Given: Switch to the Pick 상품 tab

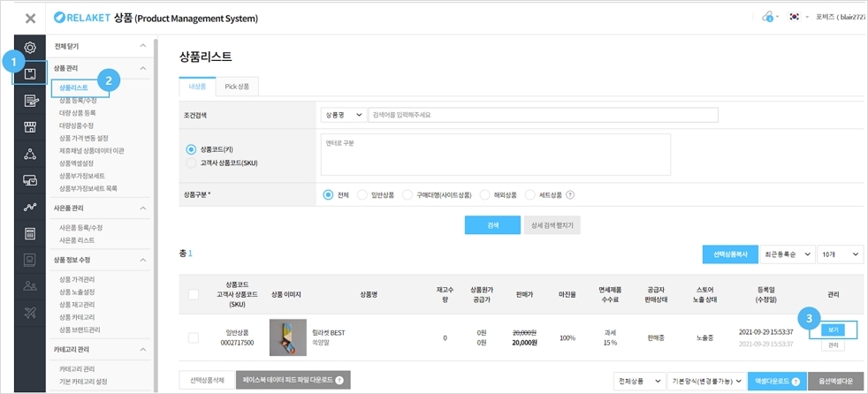Looking at the screenshot, I should click(236, 87).
